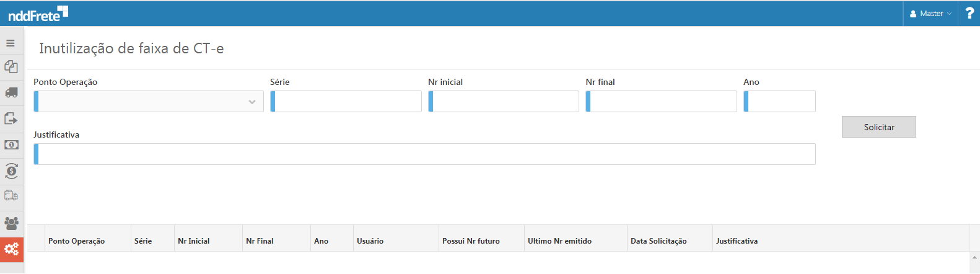Click the orange settings gears icon

11,249
